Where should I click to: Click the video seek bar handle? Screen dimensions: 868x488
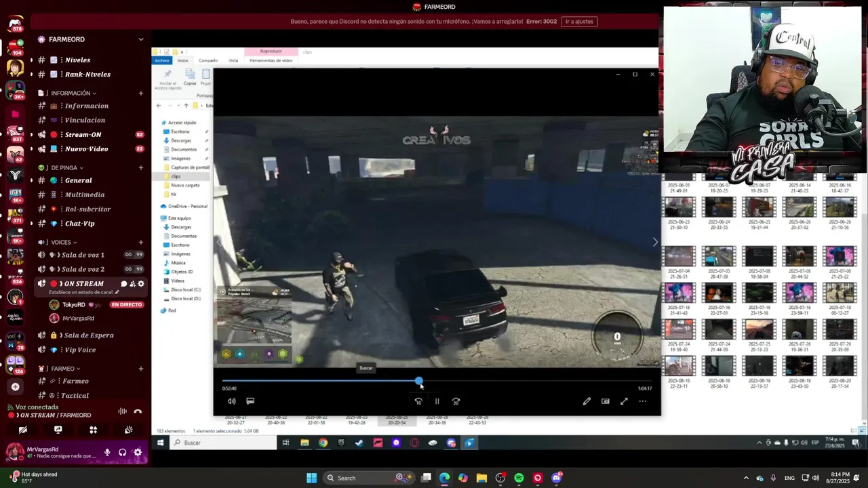419,381
